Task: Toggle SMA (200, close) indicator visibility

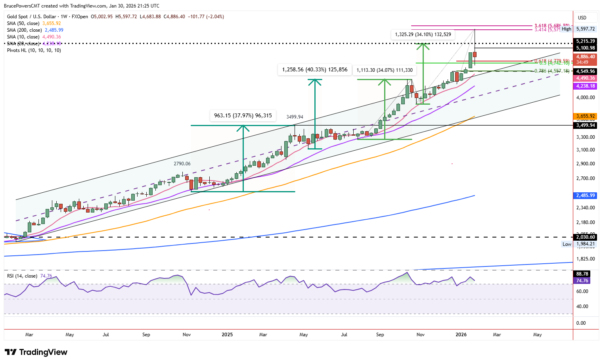Action: click(25, 30)
